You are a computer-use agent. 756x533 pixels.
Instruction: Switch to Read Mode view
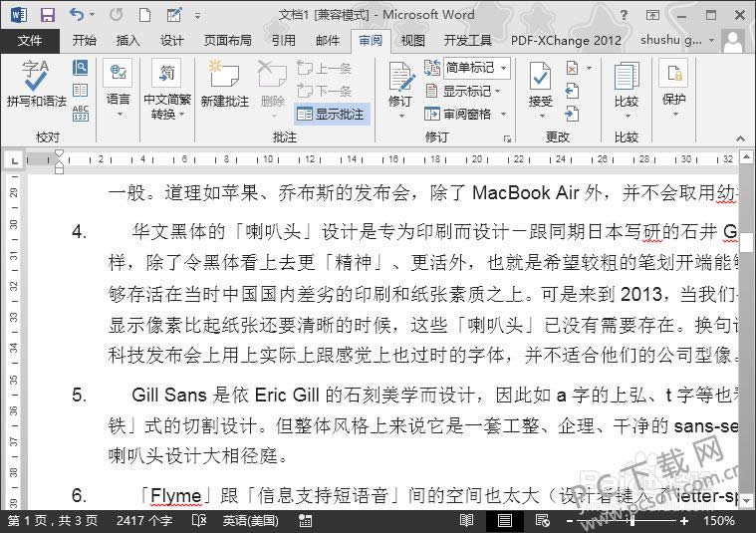point(466,520)
